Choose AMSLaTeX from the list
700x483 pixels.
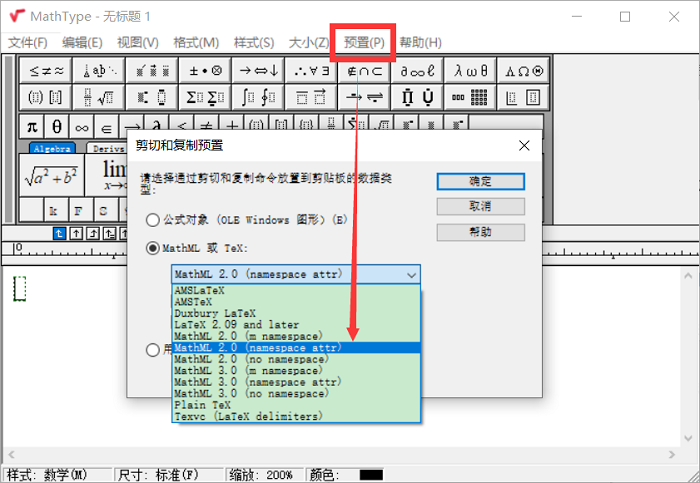click(x=296, y=291)
